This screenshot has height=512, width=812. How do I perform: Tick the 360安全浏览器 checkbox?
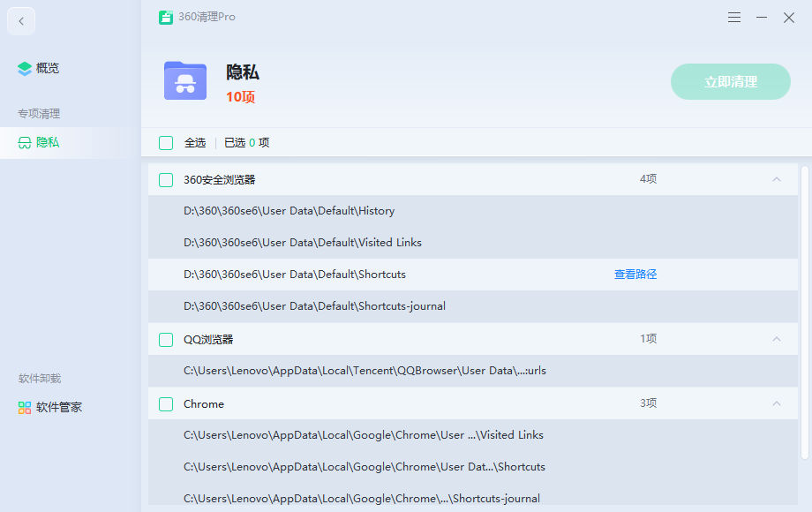(166, 180)
